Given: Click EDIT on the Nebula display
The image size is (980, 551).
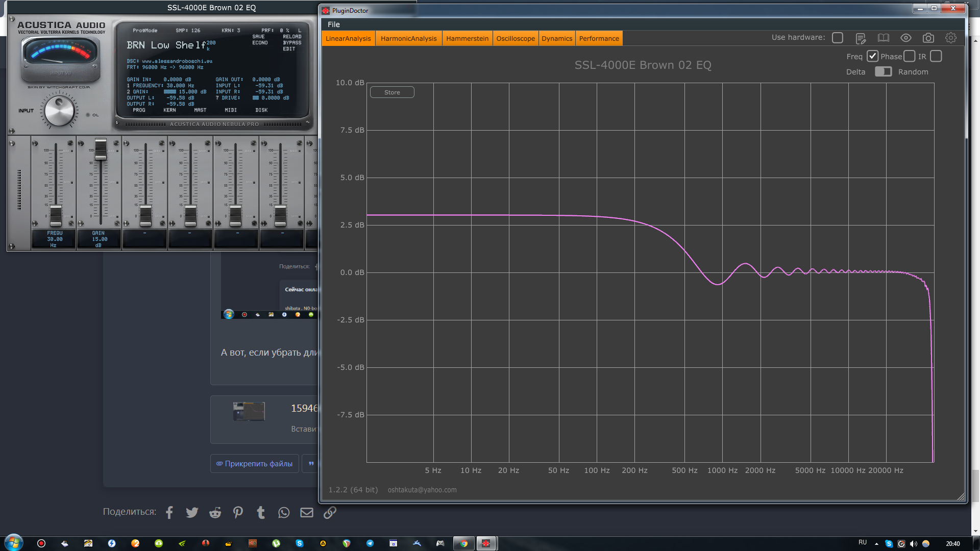Looking at the screenshot, I should pos(289,49).
